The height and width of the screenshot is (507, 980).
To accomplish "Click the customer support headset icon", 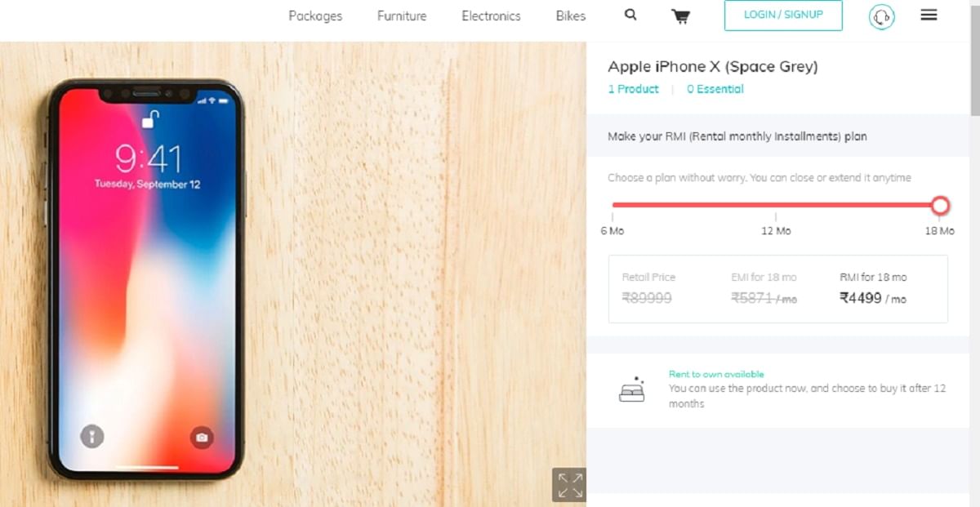I will point(880,16).
